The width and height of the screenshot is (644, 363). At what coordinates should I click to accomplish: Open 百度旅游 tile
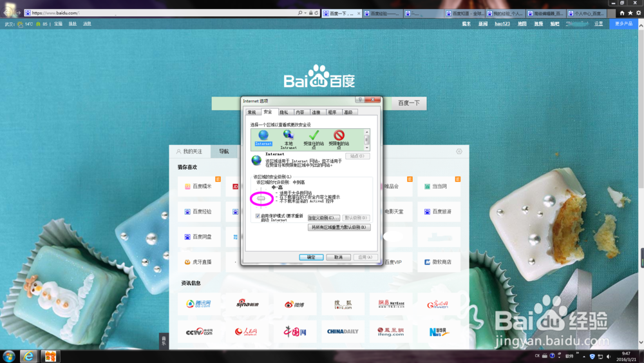[439, 211]
